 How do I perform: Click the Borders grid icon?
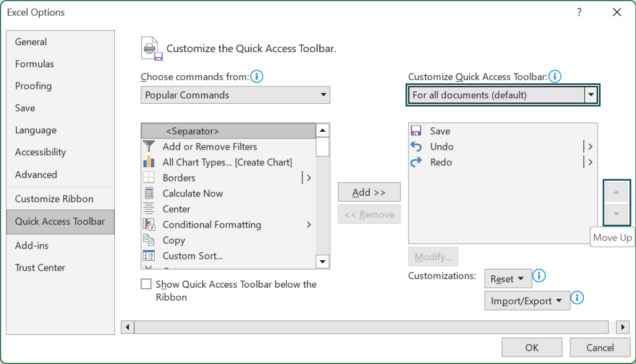[149, 177]
